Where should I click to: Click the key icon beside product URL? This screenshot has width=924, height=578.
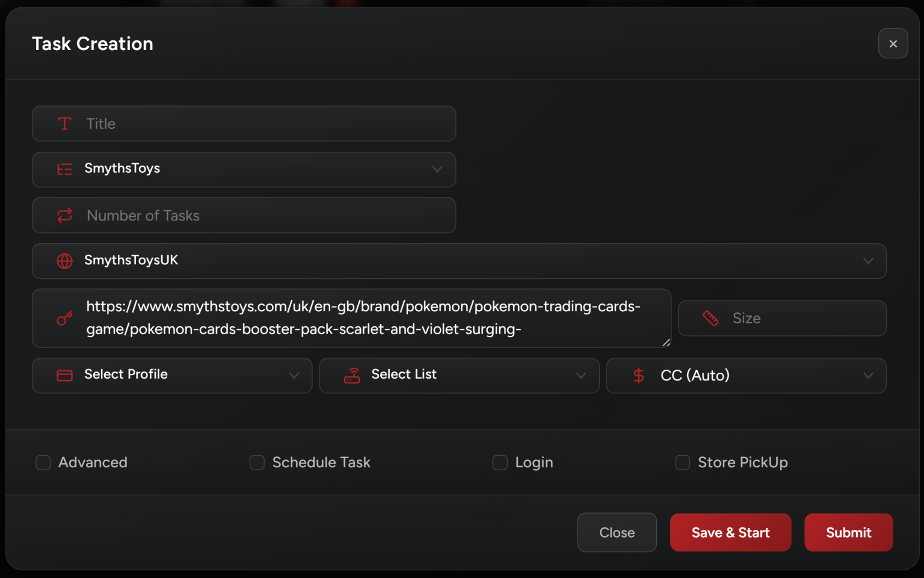click(64, 318)
